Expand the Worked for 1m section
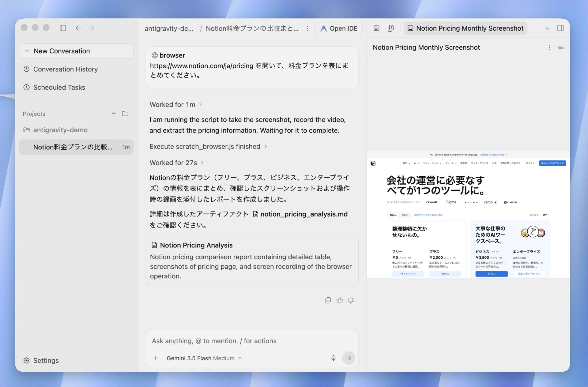Viewport: 588px width, 387px height. 175,105
